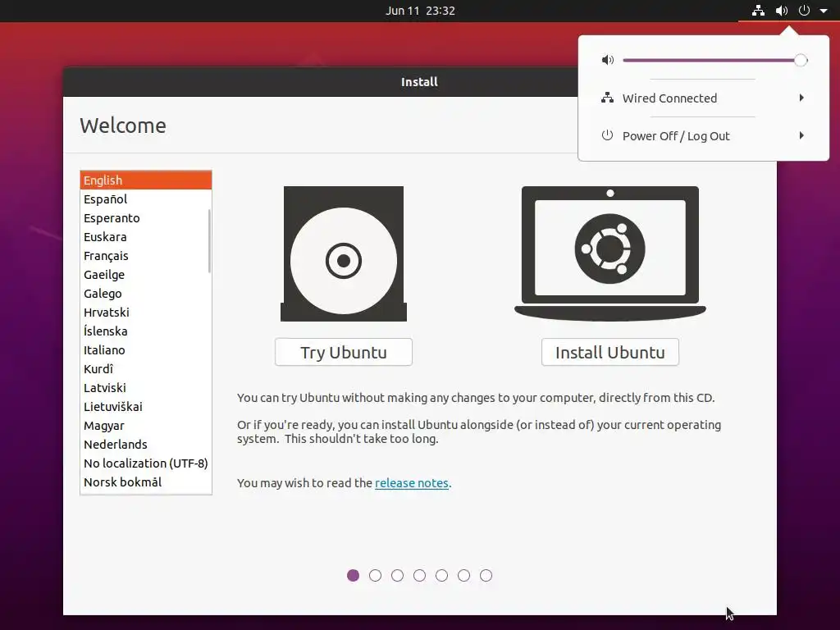
Task: Click the wired network icon in popup
Action: tap(607, 98)
